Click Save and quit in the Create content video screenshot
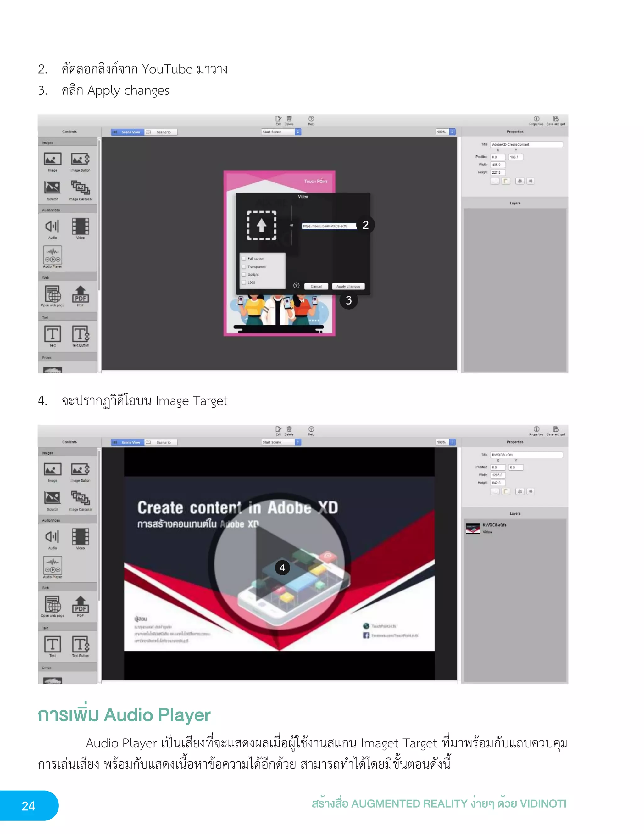The width and height of the screenshot is (644, 834). tap(556, 431)
